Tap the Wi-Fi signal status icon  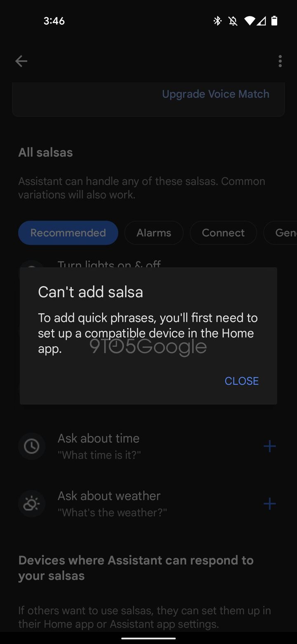tap(250, 21)
